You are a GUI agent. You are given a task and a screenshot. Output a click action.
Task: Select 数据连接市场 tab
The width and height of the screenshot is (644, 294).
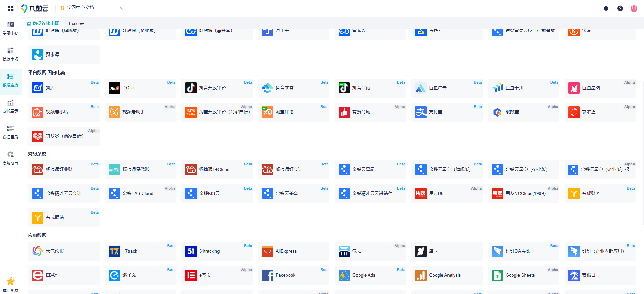click(x=43, y=23)
